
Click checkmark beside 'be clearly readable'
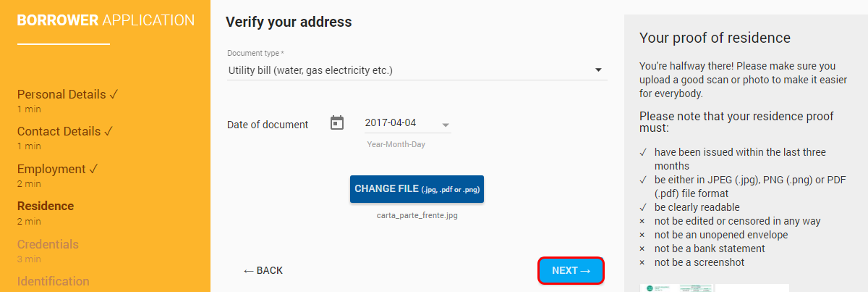click(642, 208)
